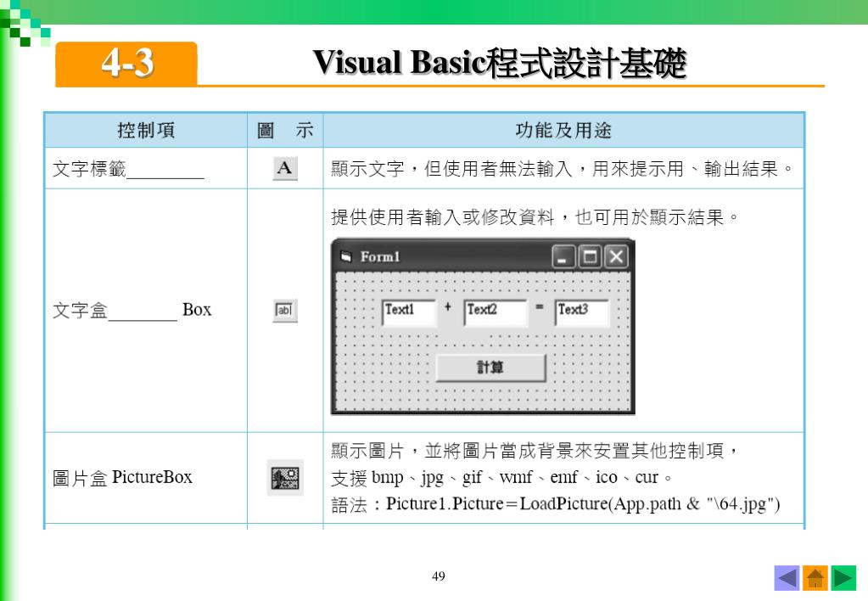
Task: Click the Label control 'A' icon
Action: pos(285,168)
